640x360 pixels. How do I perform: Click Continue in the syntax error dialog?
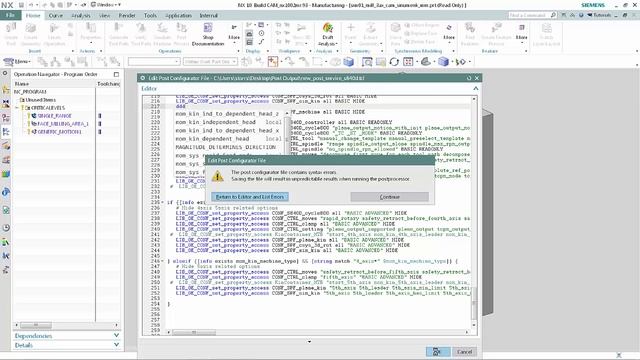tap(389, 197)
